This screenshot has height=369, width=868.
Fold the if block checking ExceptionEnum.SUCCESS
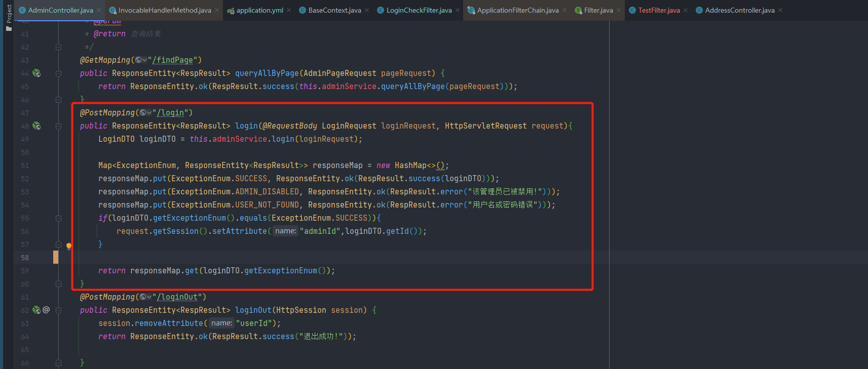pyautogui.click(x=58, y=218)
